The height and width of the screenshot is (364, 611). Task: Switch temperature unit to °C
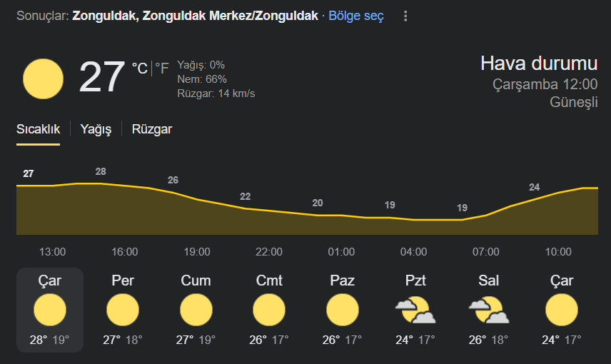click(139, 69)
